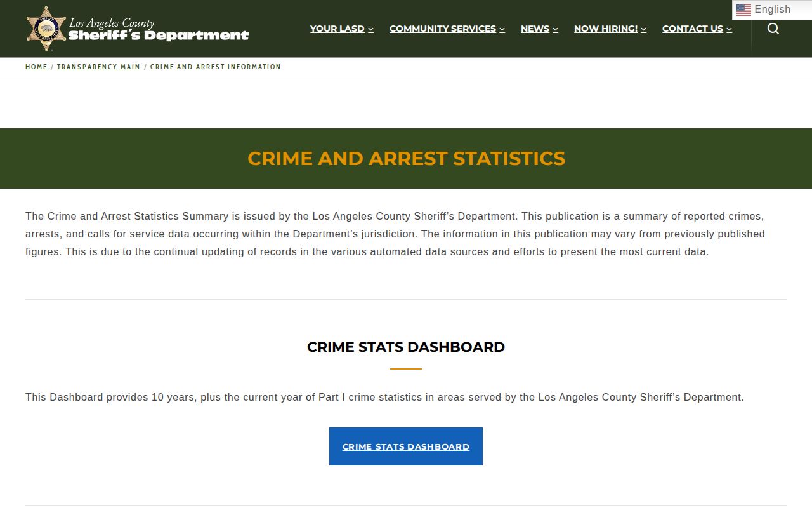Open the COMMUNITY SERVICES menu

442,29
